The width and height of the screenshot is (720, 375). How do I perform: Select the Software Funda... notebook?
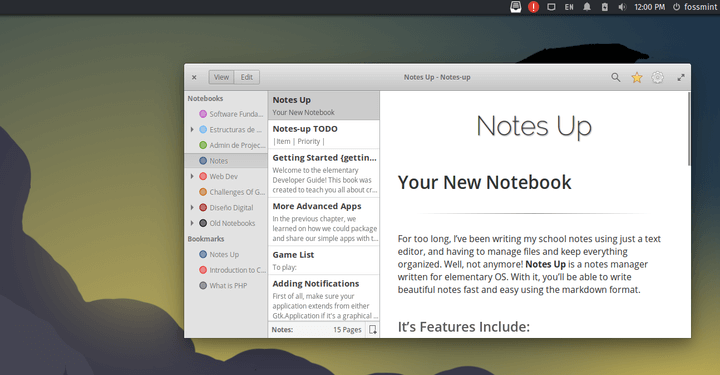[x=226, y=114]
